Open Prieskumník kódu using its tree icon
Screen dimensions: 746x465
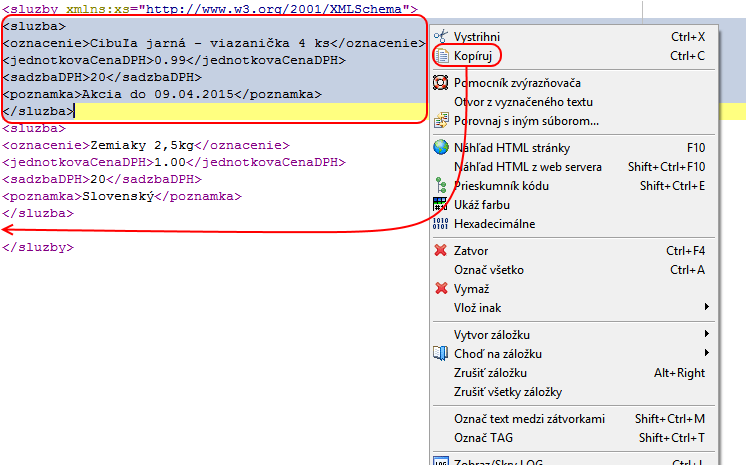pos(441,186)
